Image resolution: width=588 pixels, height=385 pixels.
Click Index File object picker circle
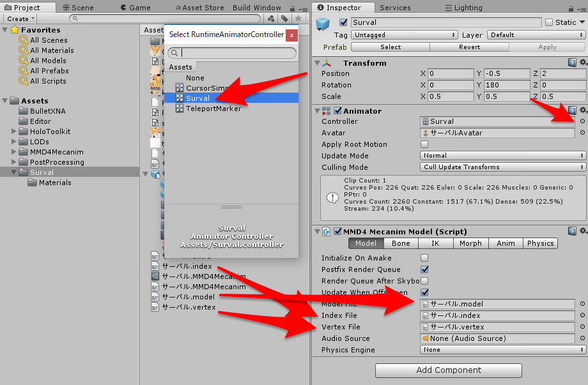tap(582, 315)
